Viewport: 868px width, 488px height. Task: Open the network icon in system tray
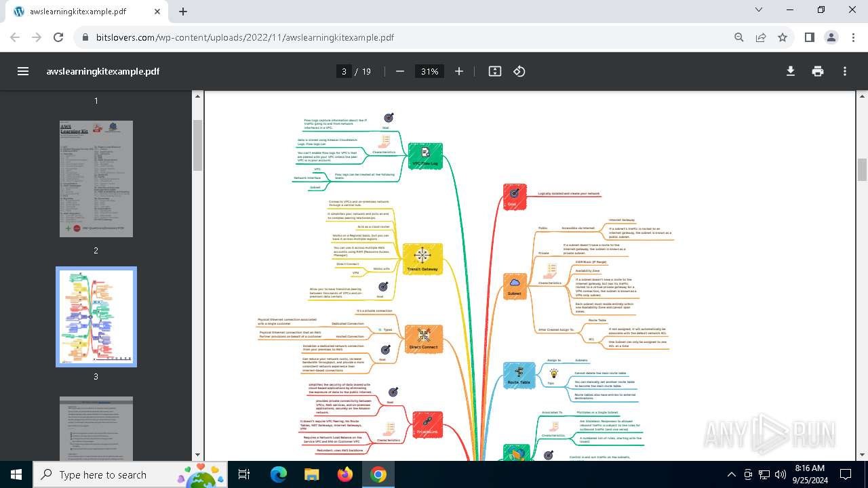click(764, 474)
